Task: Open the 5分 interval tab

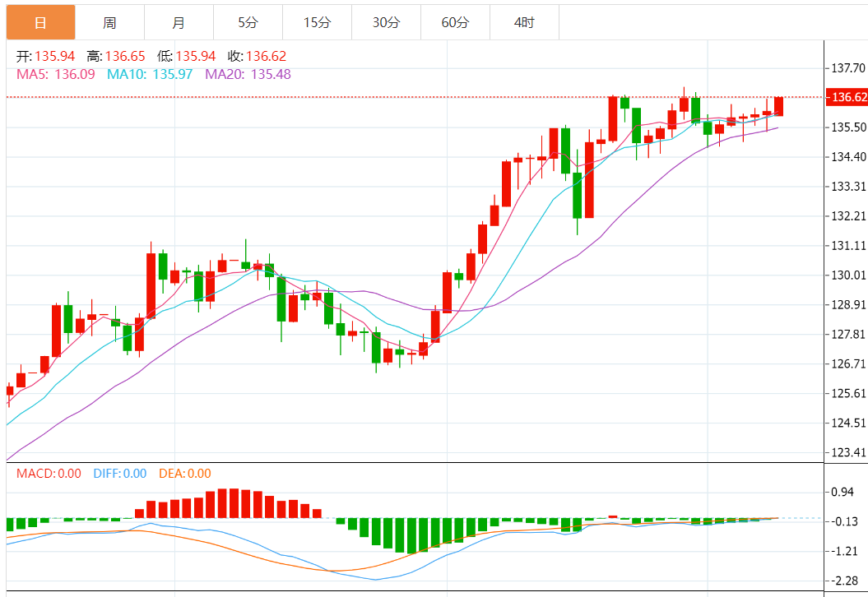Action: [x=248, y=23]
